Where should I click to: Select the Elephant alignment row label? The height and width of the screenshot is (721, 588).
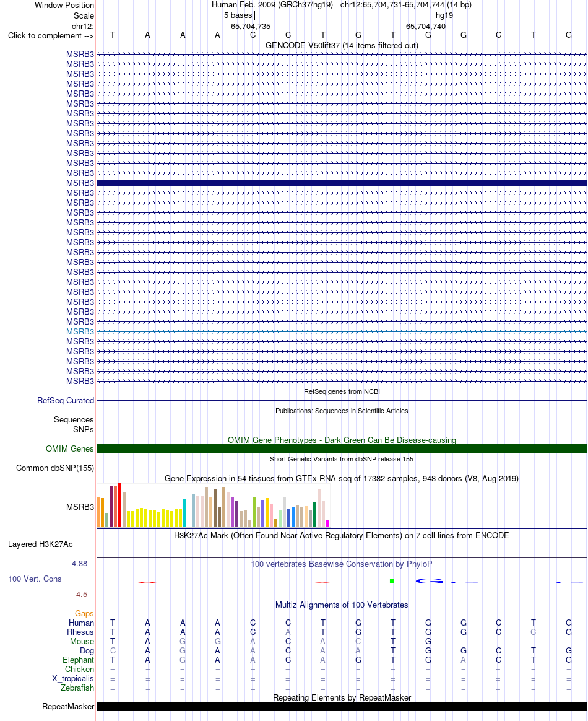[x=78, y=660]
